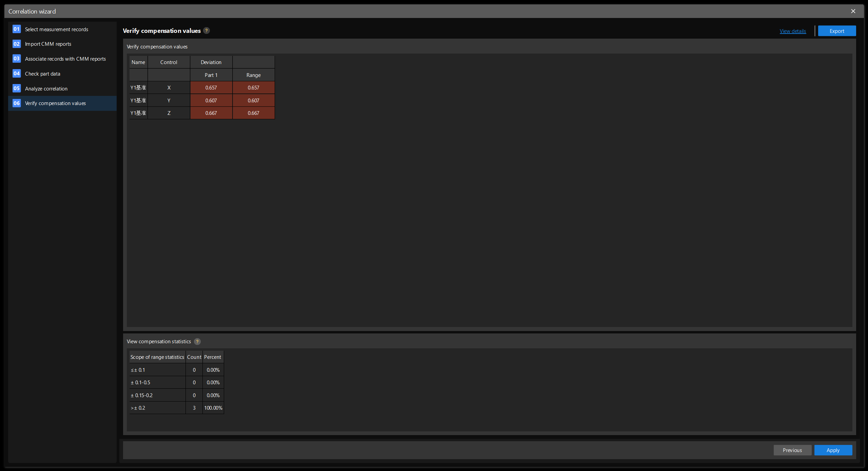The width and height of the screenshot is (868, 471).
Task: Switch to Analyze correlation step
Action: (46, 89)
